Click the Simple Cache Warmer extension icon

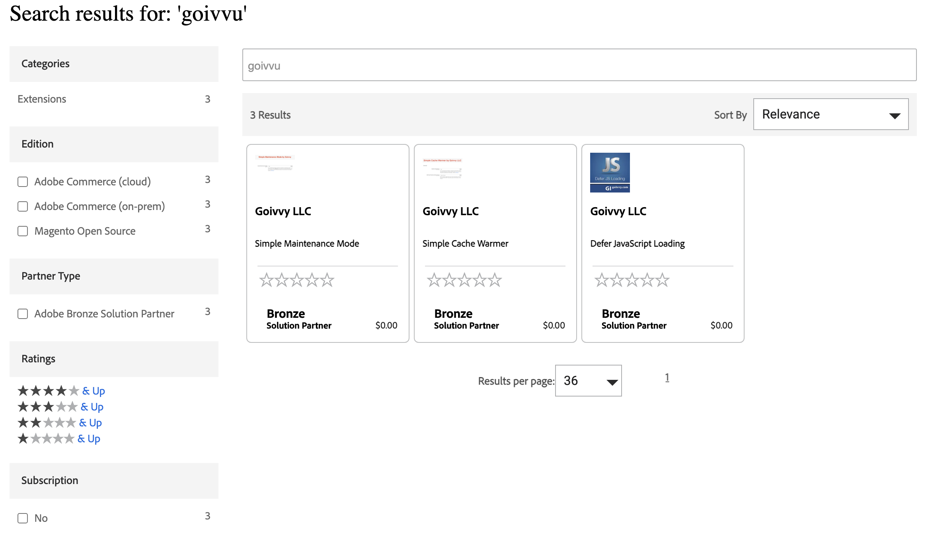[x=441, y=170]
